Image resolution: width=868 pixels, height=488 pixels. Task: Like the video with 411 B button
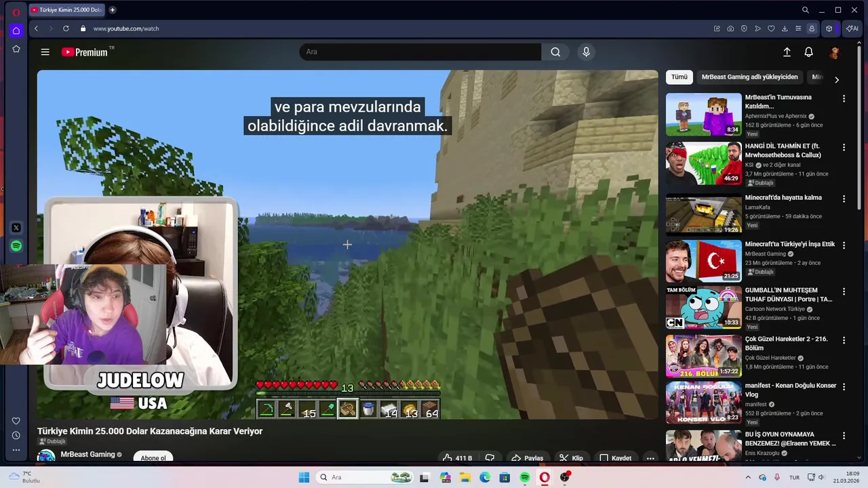coord(457,458)
